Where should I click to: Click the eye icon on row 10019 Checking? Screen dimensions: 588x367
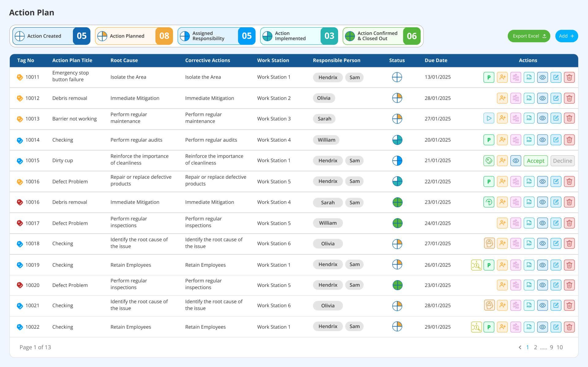tap(542, 265)
